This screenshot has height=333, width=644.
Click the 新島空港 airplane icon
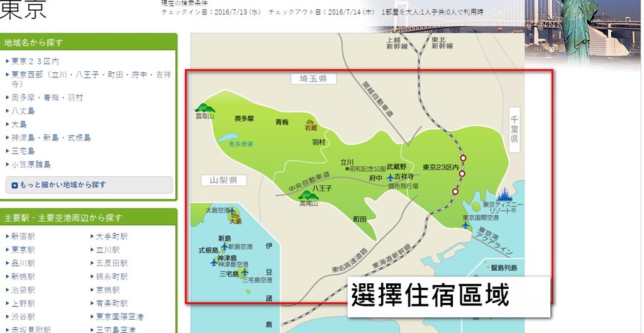[225, 246]
